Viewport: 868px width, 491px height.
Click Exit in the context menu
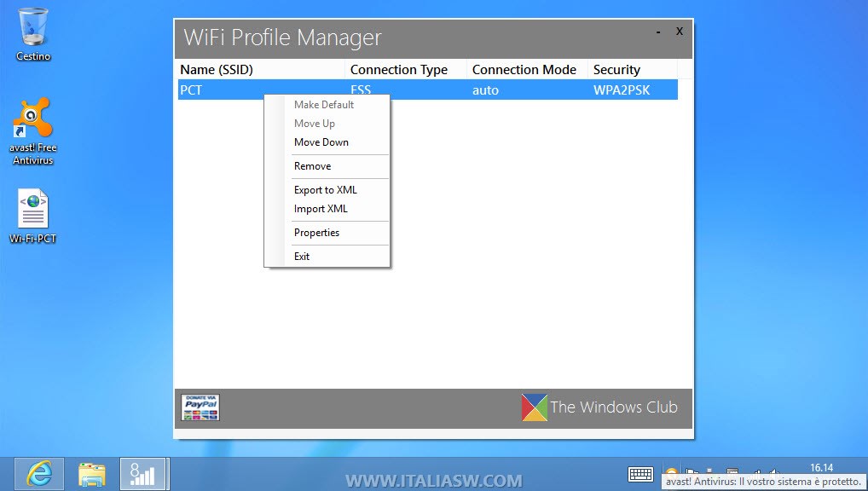click(x=302, y=257)
